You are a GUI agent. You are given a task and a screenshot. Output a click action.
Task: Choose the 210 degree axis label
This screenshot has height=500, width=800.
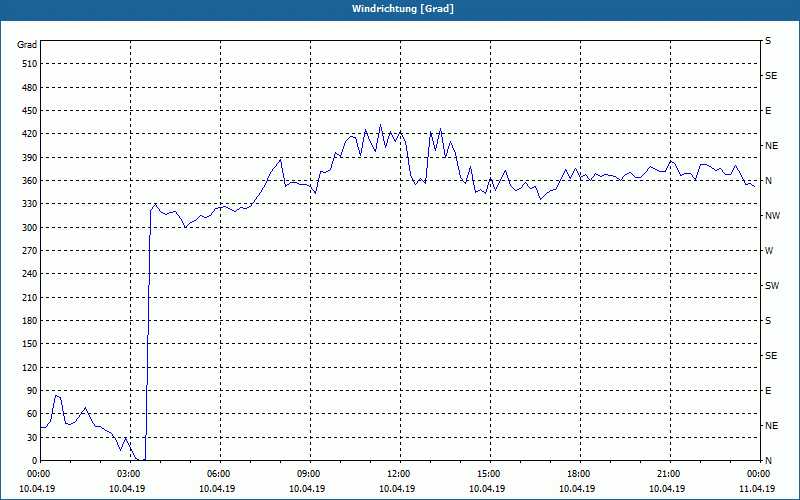(x=30, y=297)
